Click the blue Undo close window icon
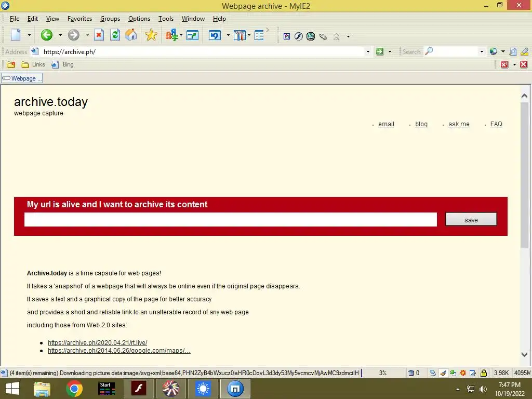 pyautogui.click(x=215, y=35)
